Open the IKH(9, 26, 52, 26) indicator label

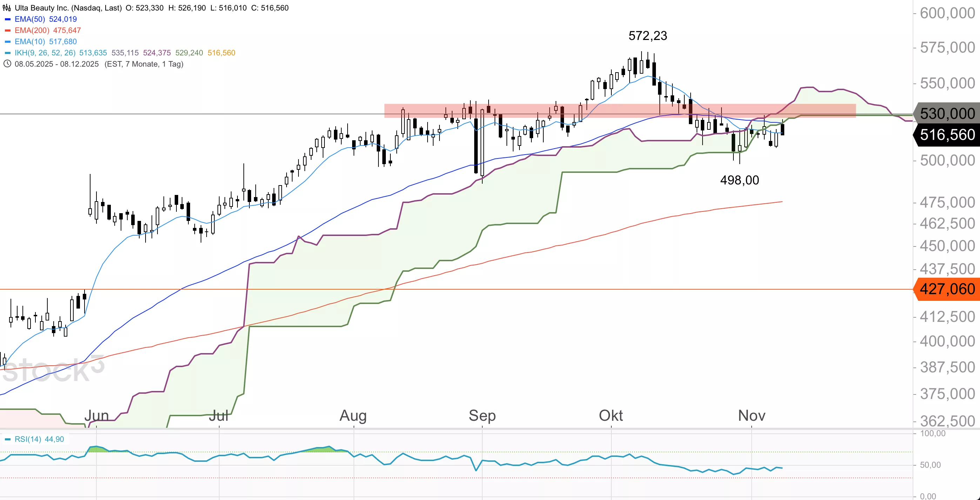tap(45, 53)
